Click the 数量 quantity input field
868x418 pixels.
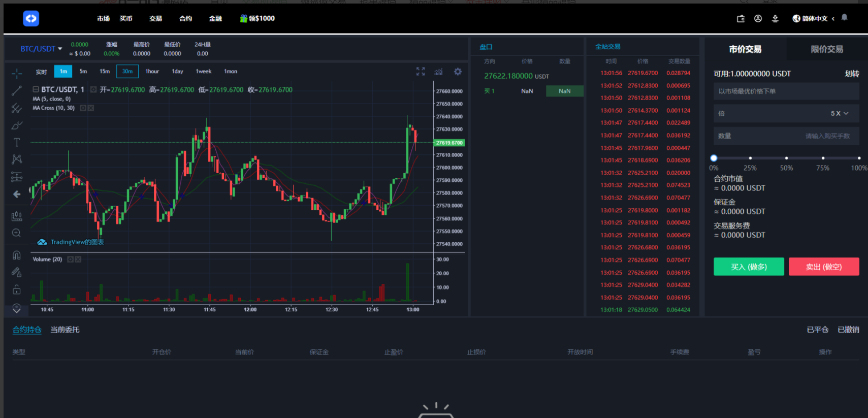(x=786, y=136)
